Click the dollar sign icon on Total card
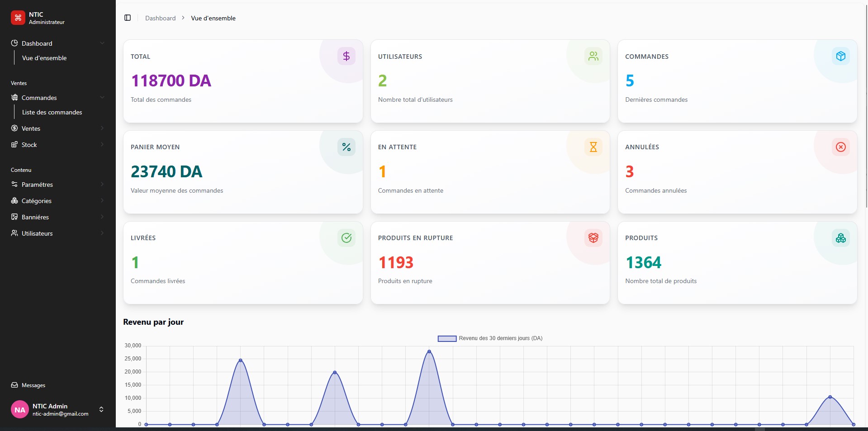Image resolution: width=868 pixels, height=431 pixels. tap(346, 56)
